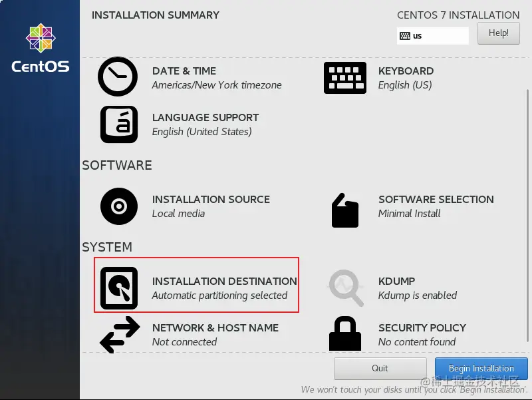Open the Date & Time clock icon

click(x=118, y=77)
